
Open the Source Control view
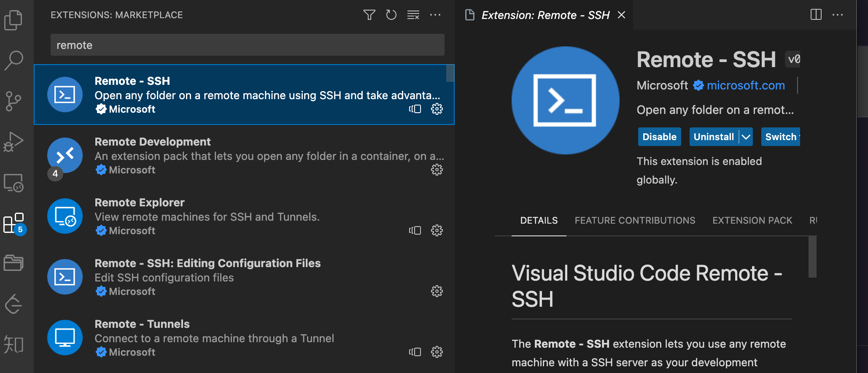tap(13, 101)
